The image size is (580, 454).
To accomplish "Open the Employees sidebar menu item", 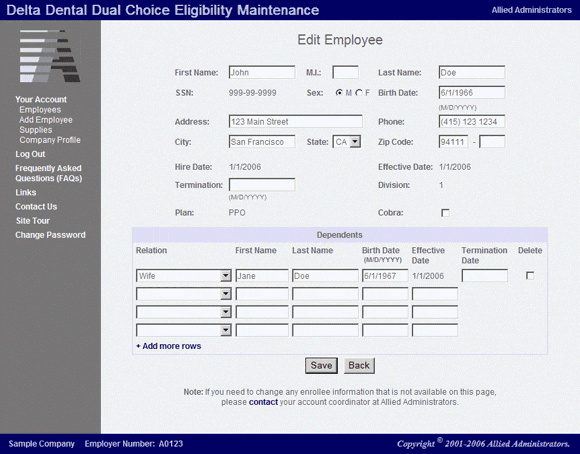I will point(40,110).
